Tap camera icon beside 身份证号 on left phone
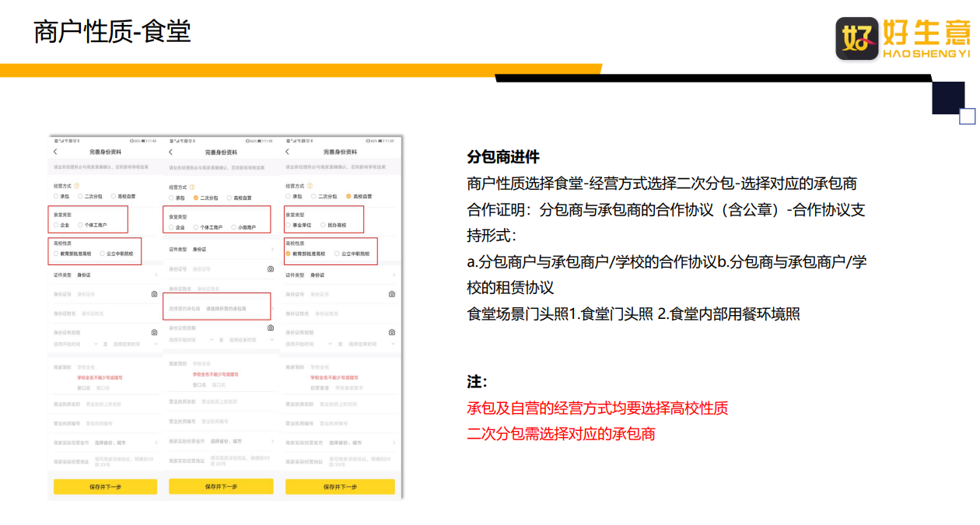Screen dimensions: 980x525 click(x=154, y=294)
